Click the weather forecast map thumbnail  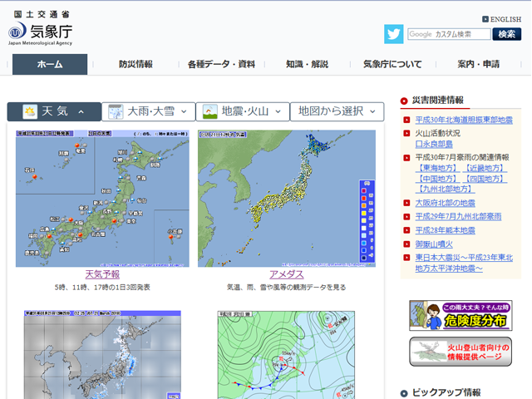[x=102, y=198]
